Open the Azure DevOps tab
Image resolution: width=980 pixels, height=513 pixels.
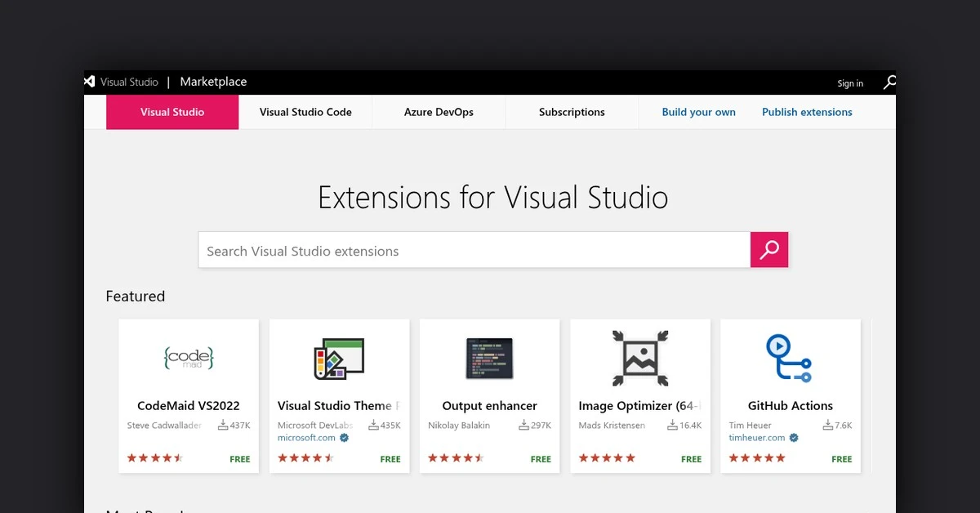(x=439, y=112)
